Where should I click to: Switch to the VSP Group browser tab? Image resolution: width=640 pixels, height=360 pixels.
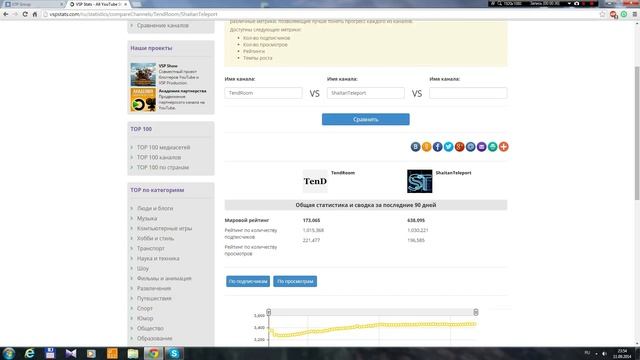[x=32, y=4]
